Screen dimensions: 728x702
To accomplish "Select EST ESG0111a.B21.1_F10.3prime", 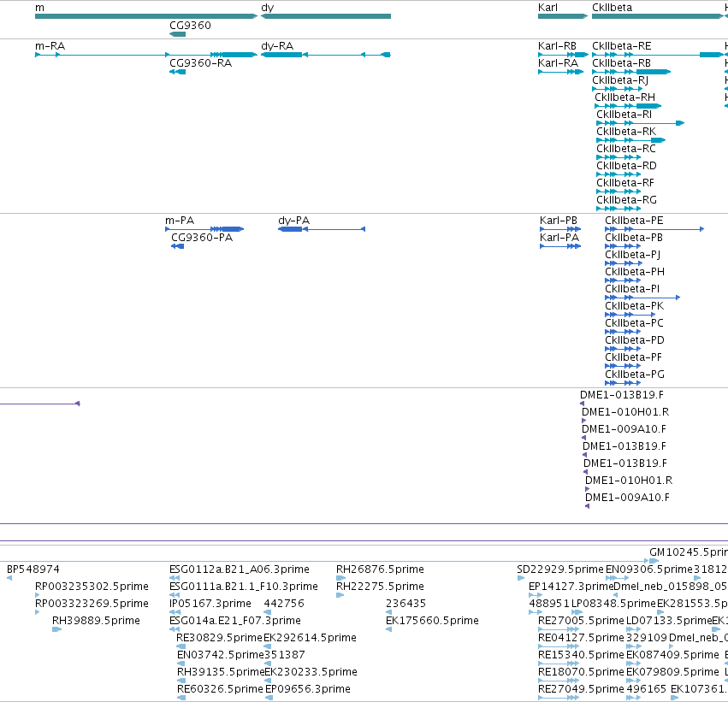I will tap(244, 587).
